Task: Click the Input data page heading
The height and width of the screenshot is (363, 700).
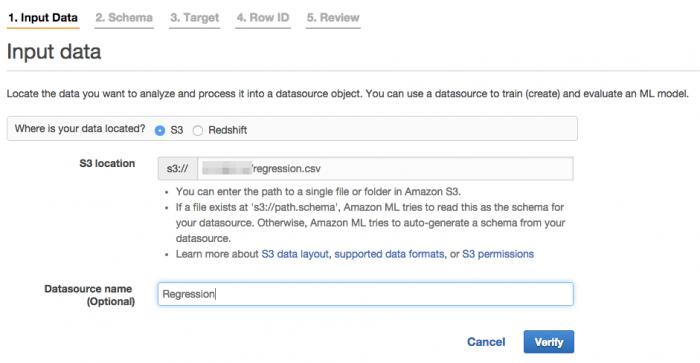Action: [54, 52]
